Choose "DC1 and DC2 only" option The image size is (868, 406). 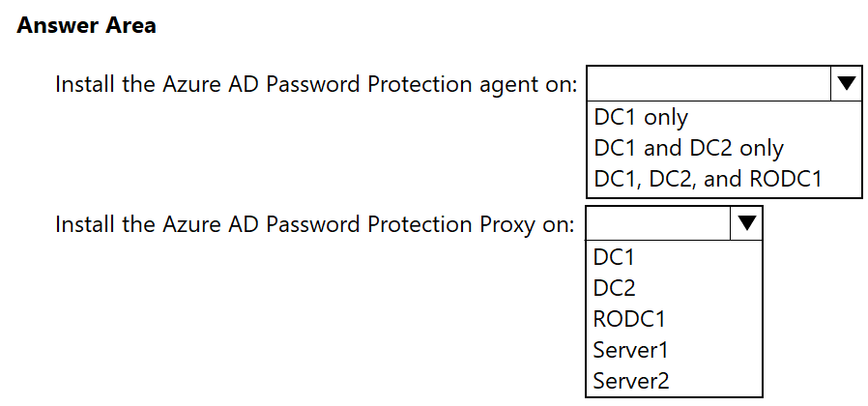pyautogui.click(x=688, y=149)
